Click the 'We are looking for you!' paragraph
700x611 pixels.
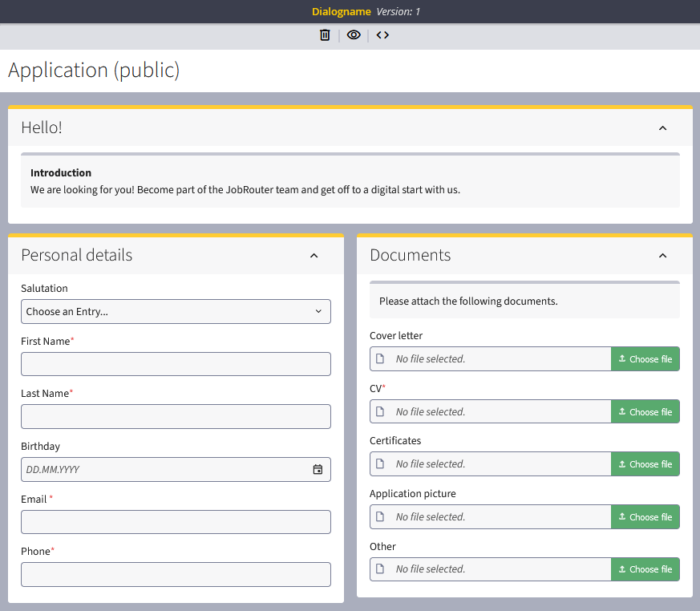(x=245, y=190)
